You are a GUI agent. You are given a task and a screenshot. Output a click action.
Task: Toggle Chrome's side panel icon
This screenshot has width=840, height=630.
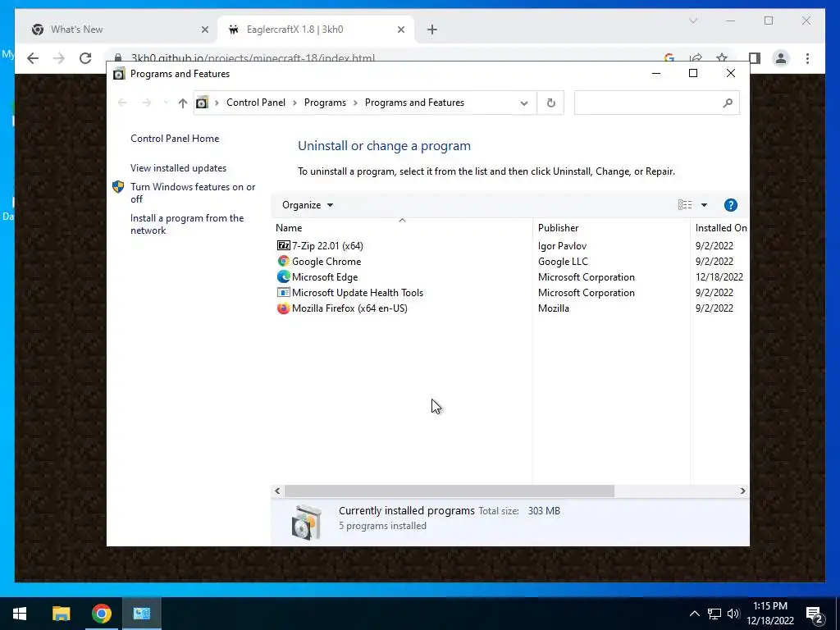click(755, 58)
